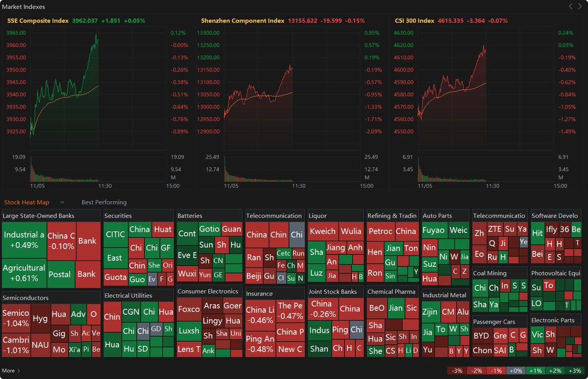Select China C -0.10% tile

[61, 241]
